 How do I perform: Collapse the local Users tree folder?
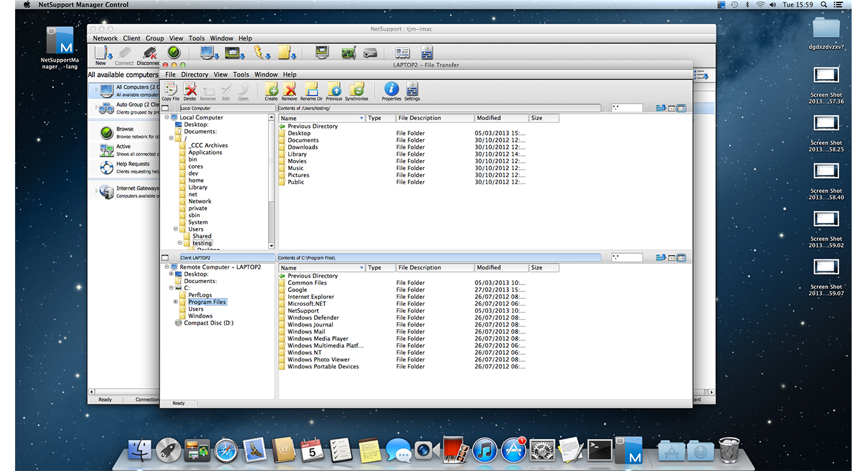click(176, 229)
